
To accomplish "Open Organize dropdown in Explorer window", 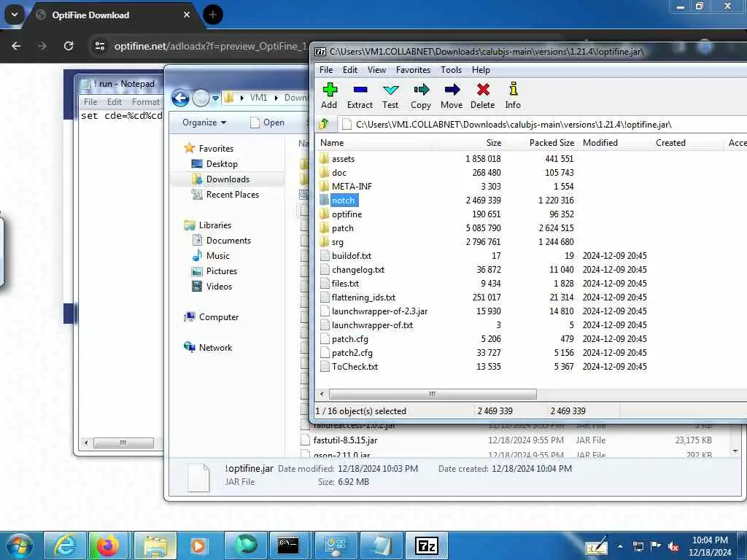I will (204, 122).
